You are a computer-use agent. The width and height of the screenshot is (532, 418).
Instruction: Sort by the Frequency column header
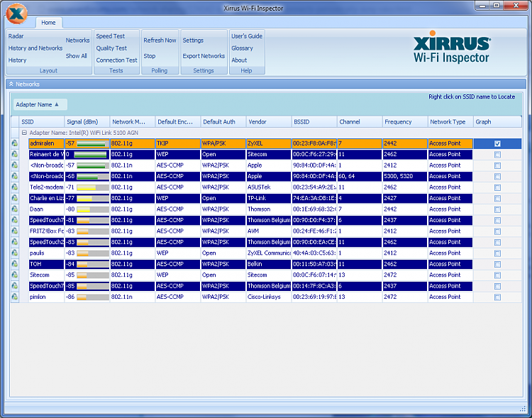click(405, 121)
